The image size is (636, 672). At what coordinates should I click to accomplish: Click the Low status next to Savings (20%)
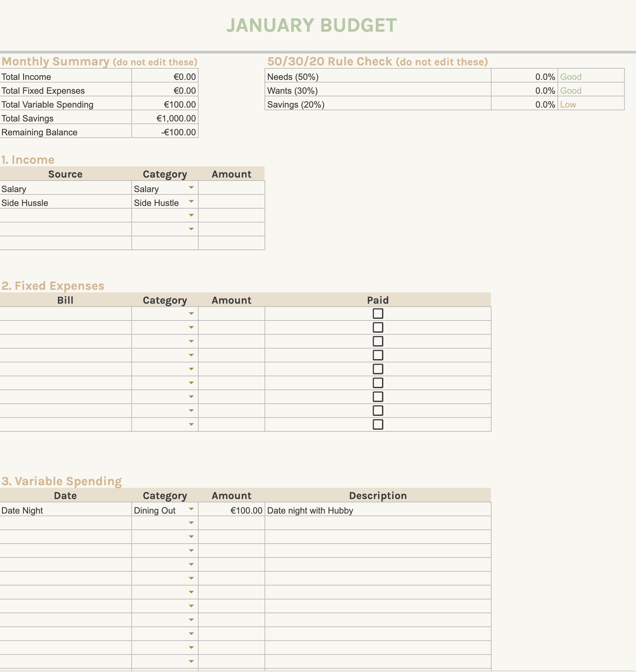pyautogui.click(x=568, y=105)
